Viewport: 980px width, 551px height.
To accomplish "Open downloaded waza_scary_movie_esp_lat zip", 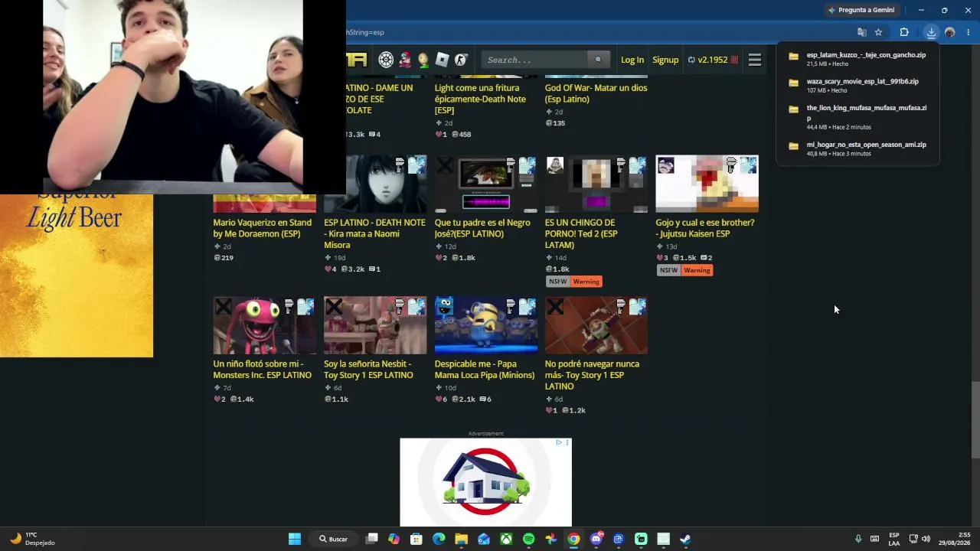I will coord(857,85).
